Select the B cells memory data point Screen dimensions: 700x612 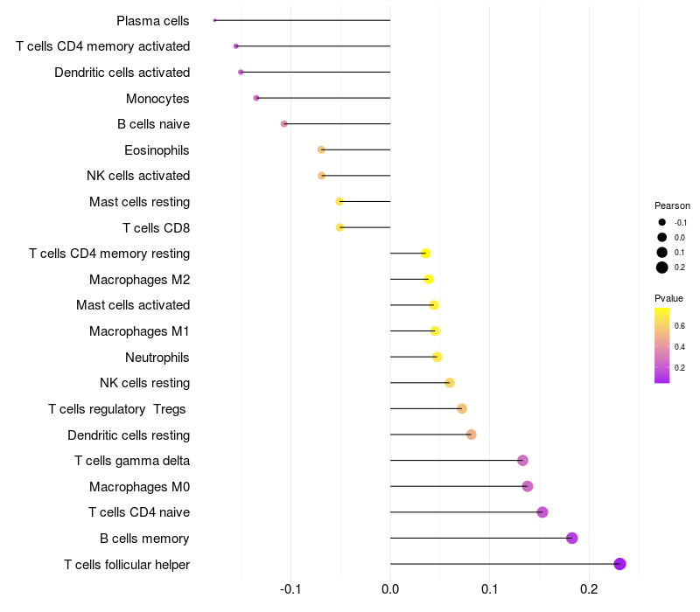[572, 538]
